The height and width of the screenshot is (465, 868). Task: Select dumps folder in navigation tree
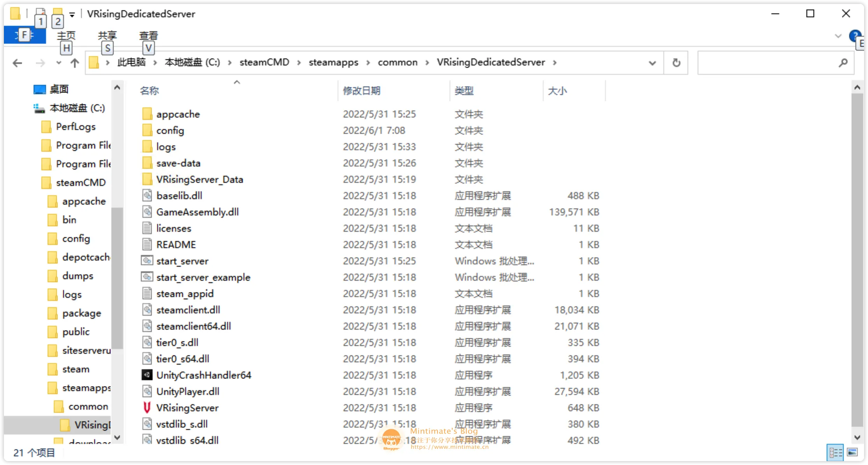click(77, 276)
